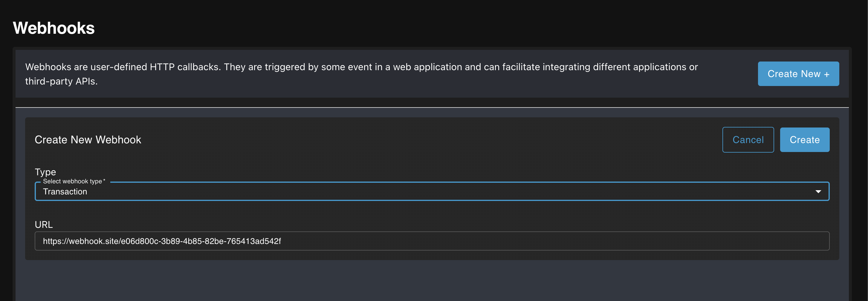Click the Webhooks page heading
Screen dimensions: 868x301
54,28
